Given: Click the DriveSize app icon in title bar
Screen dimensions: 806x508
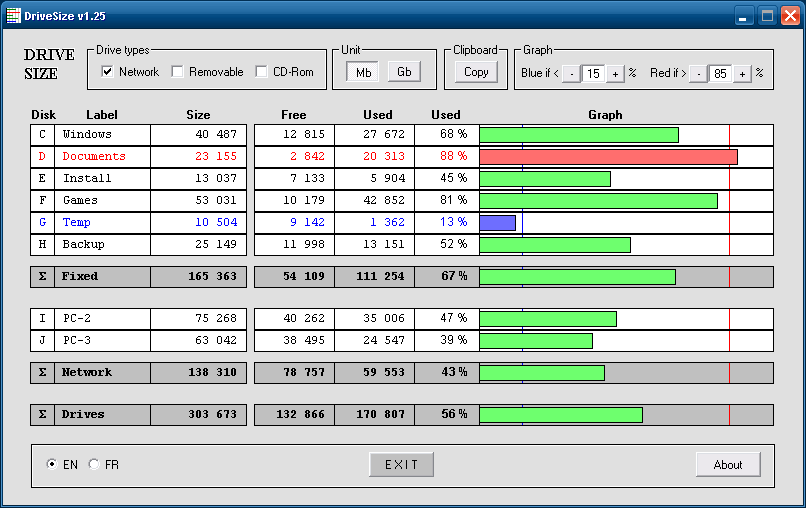Looking at the screenshot, I should [13, 15].
